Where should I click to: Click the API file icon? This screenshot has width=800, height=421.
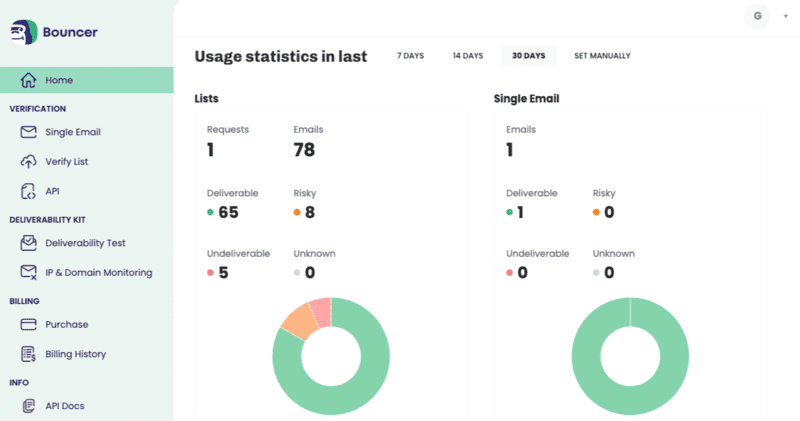[x=28, y=191]
